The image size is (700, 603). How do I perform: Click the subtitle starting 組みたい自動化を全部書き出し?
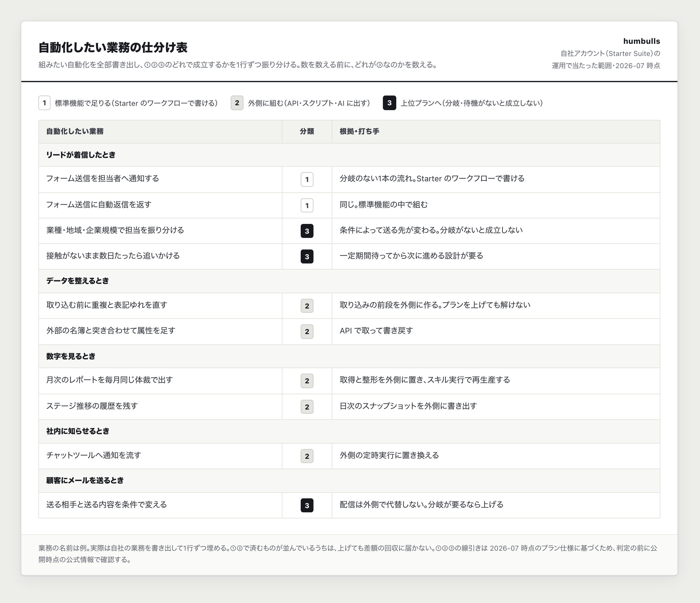tap(238, 65)
